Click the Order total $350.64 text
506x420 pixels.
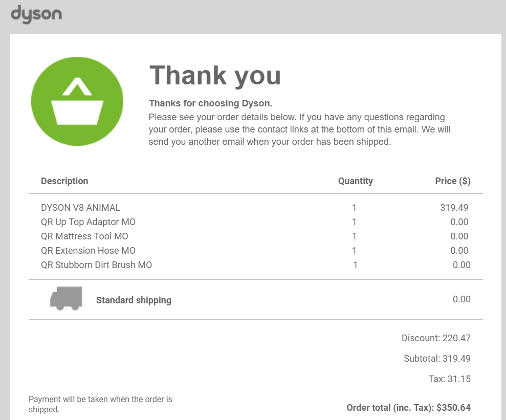[x=408, y=408]
